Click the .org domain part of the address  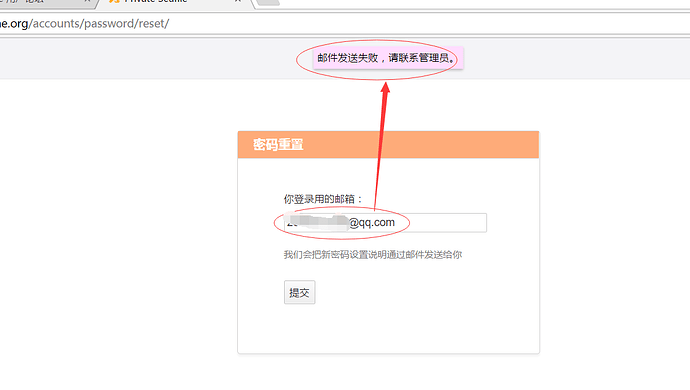point(18,24)
